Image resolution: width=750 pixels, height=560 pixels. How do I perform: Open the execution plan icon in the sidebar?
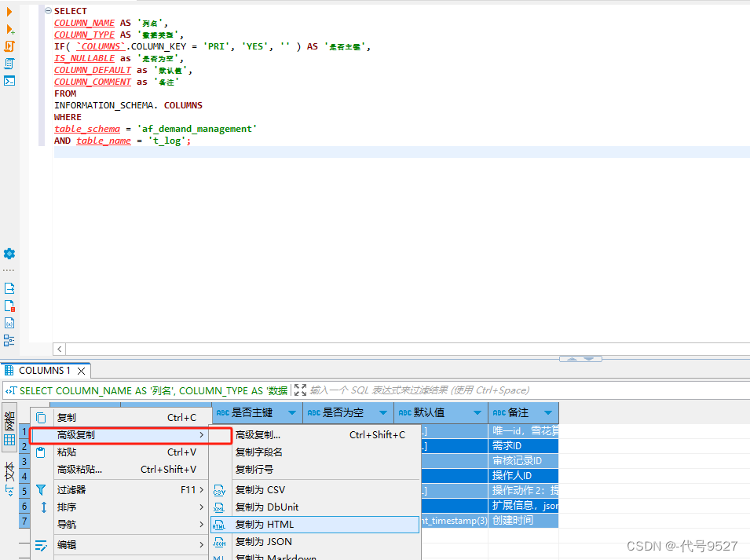tap(9, 63)
